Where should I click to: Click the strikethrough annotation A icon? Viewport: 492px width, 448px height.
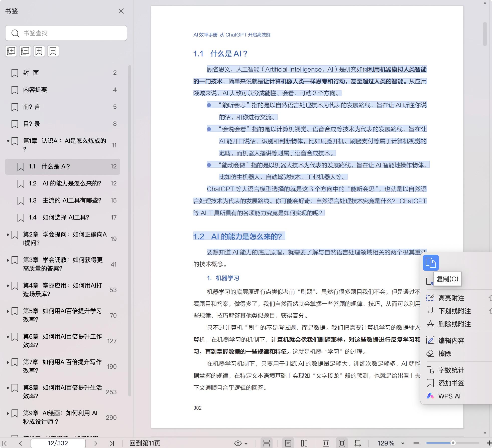pyautogui.click(x=430, y=324)
